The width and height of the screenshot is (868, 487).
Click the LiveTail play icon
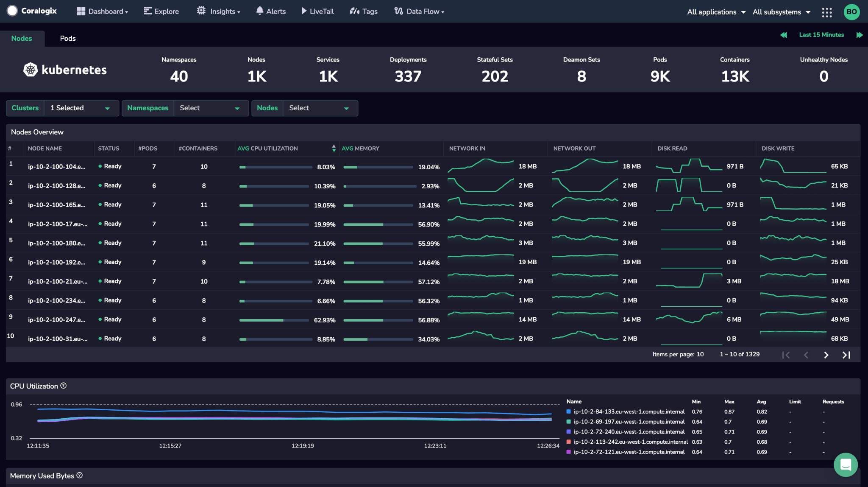click(304, 11)
